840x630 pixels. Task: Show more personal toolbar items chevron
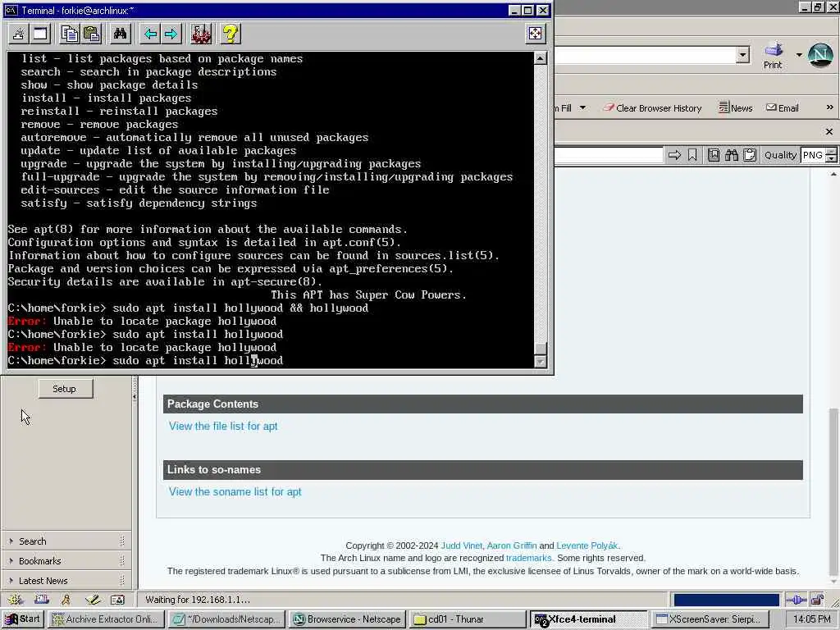pos(829,107)
